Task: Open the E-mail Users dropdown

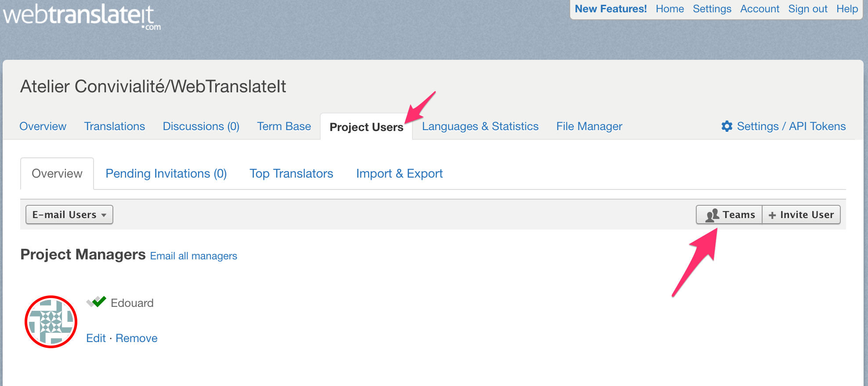Action: (x=69, y=215)
